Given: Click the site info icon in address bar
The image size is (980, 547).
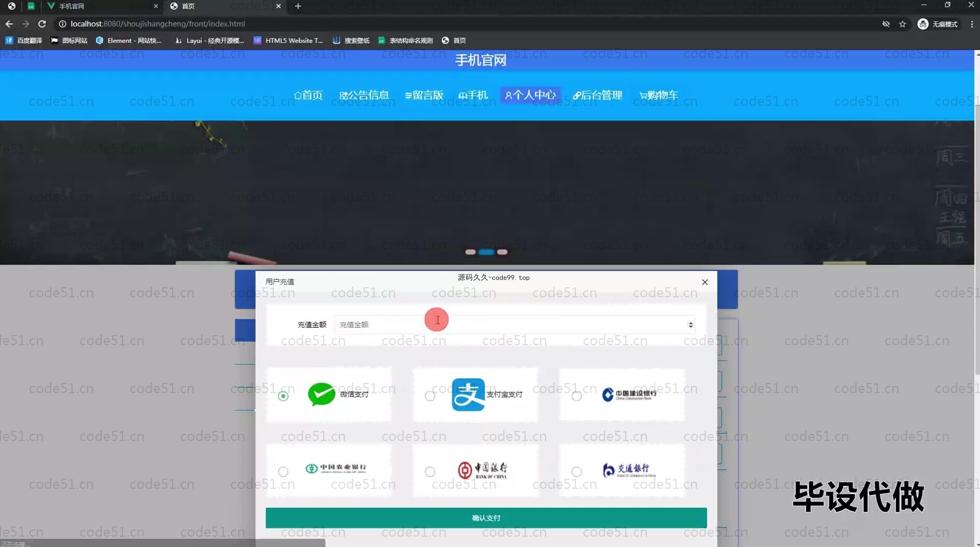Looking at the screenshot, I should coord(62,24).
